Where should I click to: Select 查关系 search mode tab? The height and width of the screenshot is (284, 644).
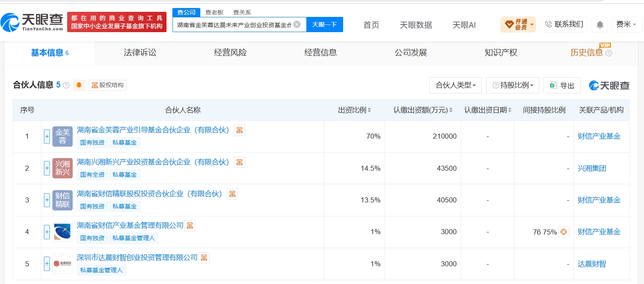pos(242,12)
